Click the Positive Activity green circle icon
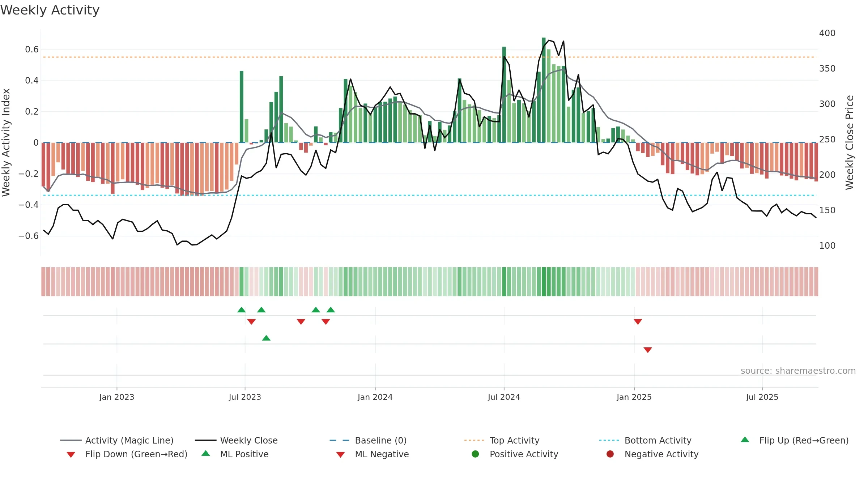Viewport: 868px width, 488px height. (x=476, y=454)
